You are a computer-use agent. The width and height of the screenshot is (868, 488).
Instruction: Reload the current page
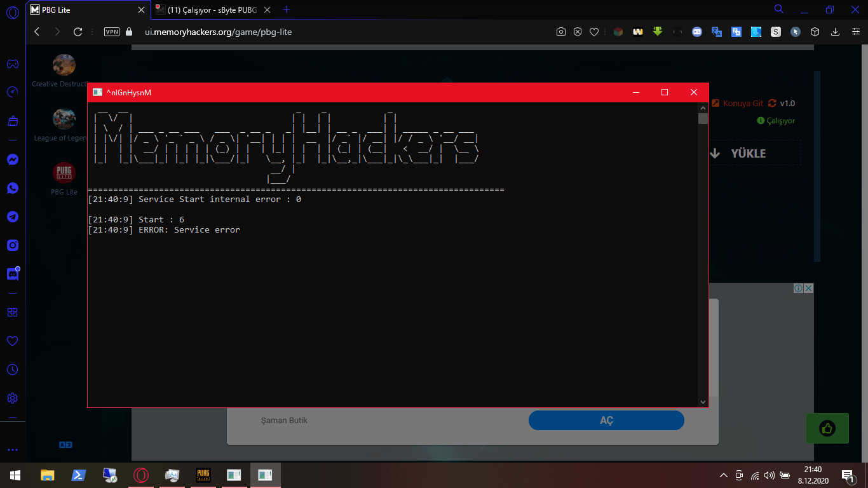[x=78, y=32]
